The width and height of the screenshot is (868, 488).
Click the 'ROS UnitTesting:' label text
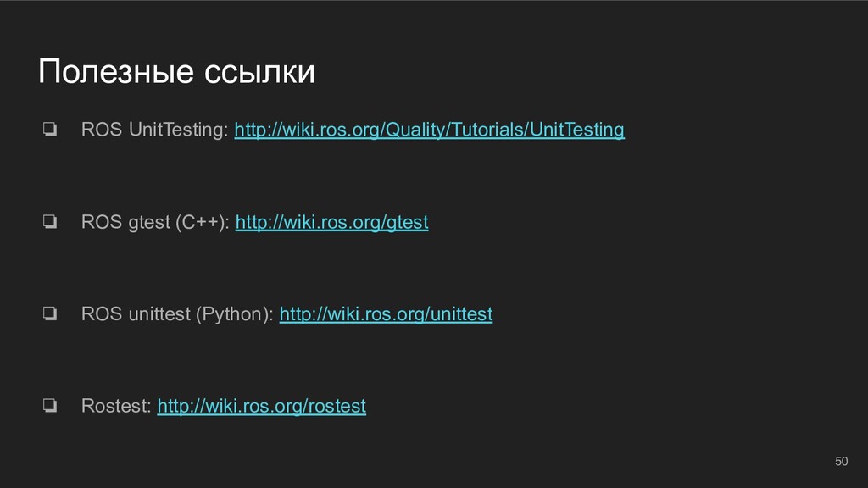154,130
